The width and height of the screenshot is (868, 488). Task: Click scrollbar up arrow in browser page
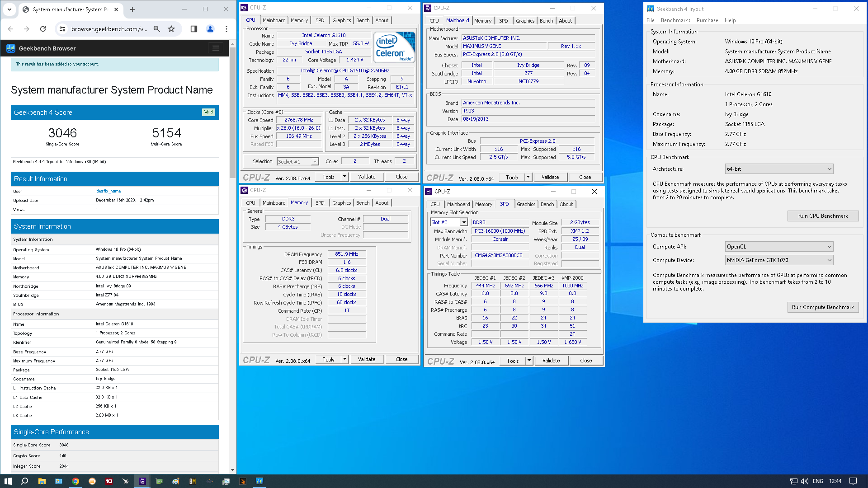click(232, 44)
